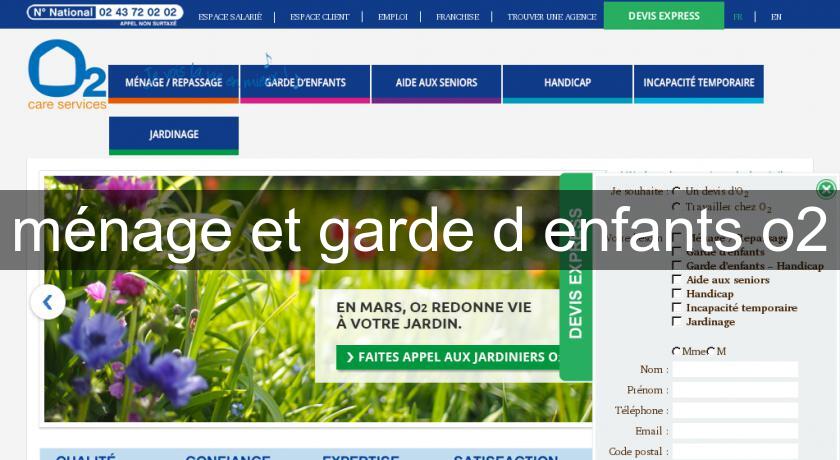The width and height of the screenshot is (840, 460).
Task: Switch language to FR
Action: (738, 17)
